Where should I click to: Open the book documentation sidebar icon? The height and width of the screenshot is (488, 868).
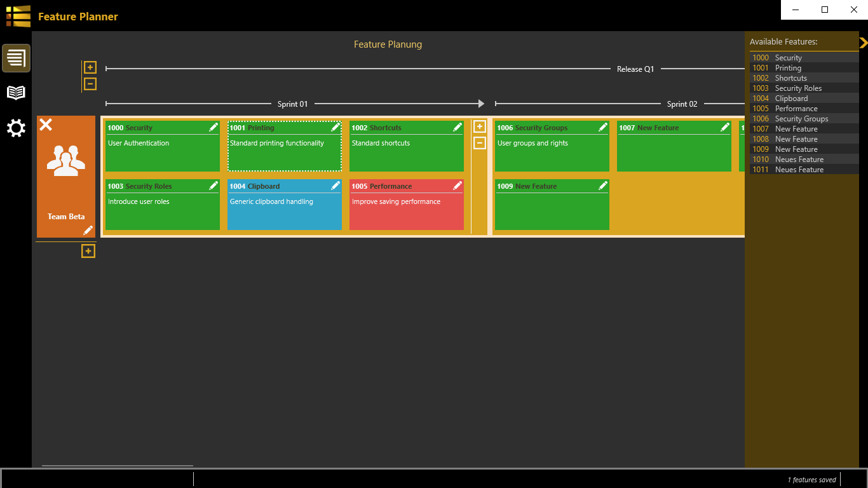click(x=16, y=93)
